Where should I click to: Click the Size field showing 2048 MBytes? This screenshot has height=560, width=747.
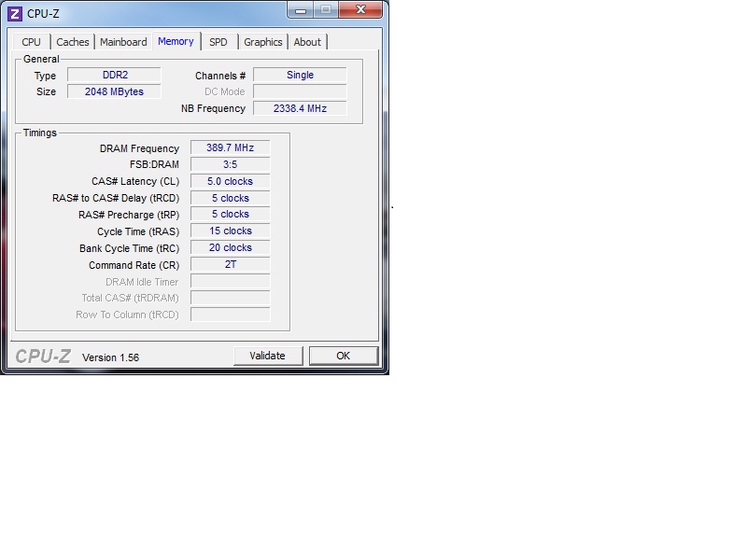point(114,91)
